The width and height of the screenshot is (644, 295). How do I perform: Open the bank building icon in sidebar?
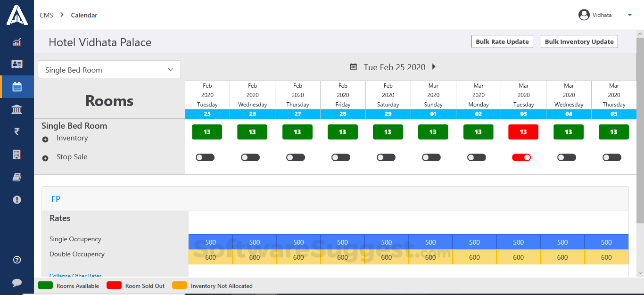tap(17, 110)
